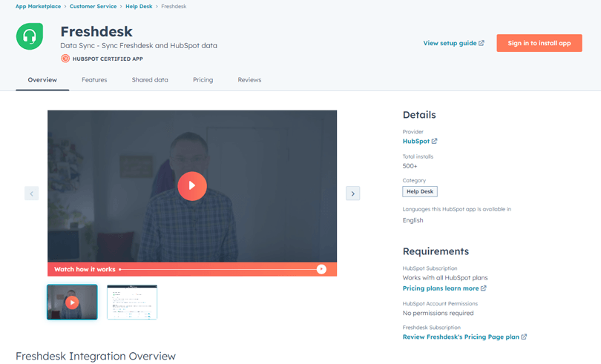
Task: Click Works with all HubSpot plans text
Action: click(445, 278)
